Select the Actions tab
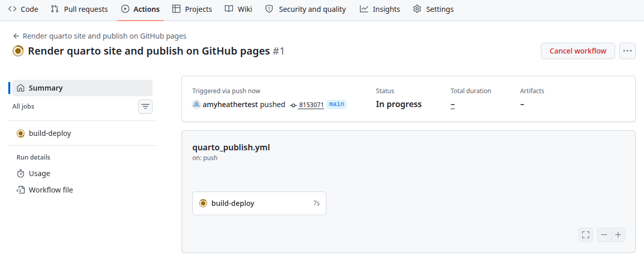 pos(140,9)
